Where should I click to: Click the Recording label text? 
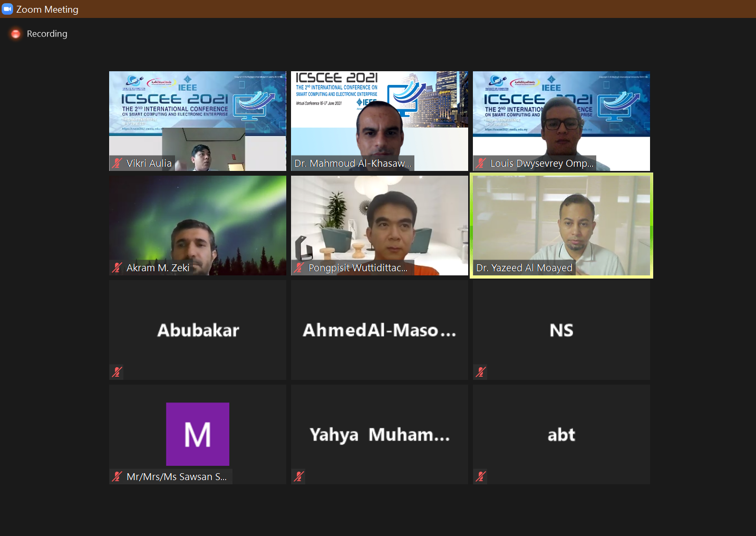click(47, 34)
